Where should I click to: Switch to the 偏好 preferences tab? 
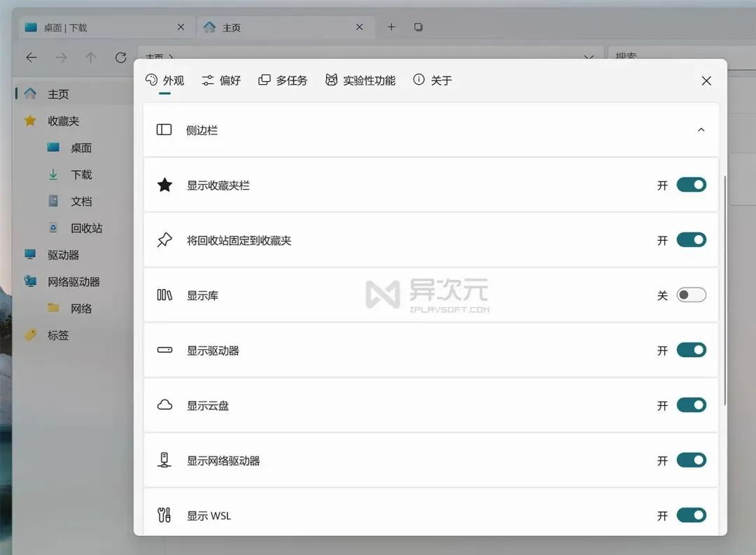click(220, 80)
